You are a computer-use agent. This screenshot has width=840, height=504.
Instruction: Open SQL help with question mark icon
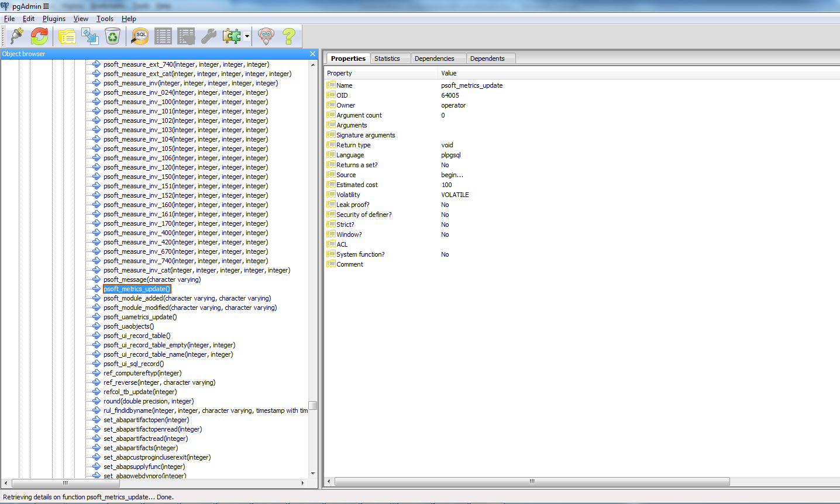(289, 36)
